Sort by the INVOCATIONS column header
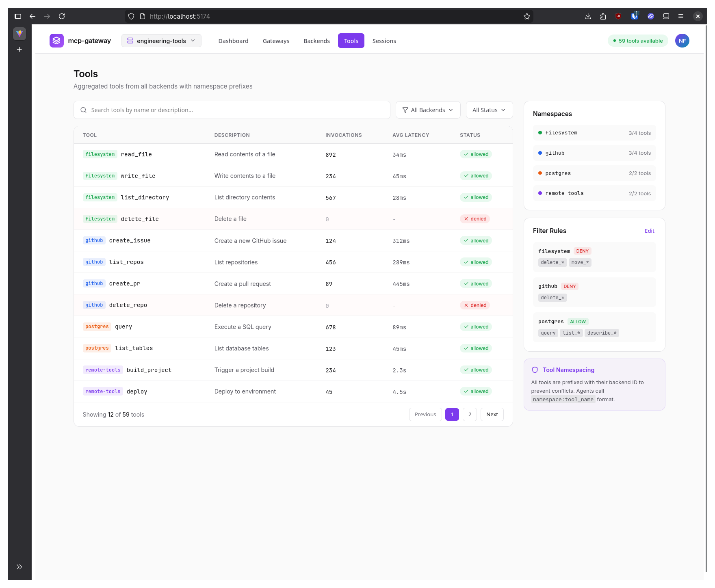The image size is (715, 588). (343, 135)
